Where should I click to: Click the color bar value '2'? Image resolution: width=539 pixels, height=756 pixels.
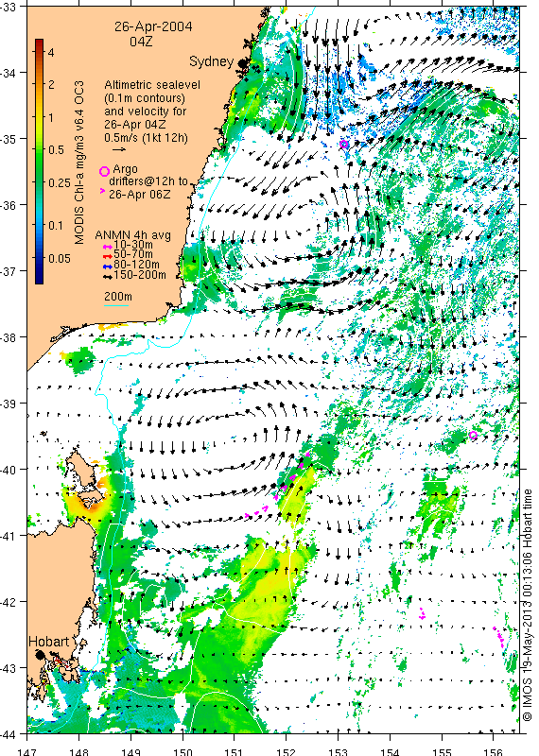[51, 85]
